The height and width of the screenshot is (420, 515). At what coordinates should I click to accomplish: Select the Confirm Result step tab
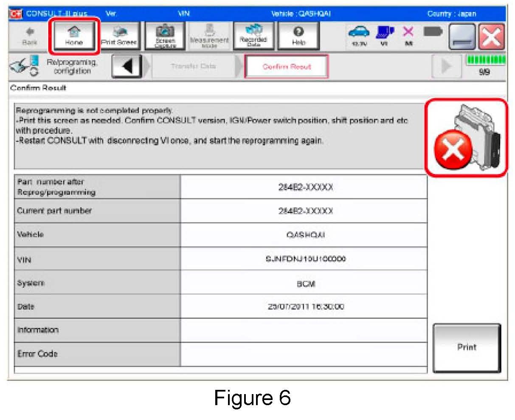point(287,67)
